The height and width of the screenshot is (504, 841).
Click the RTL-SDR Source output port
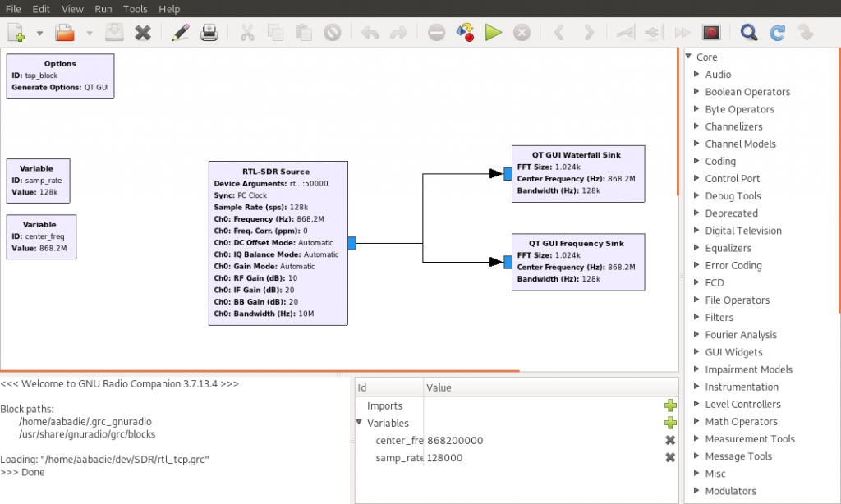coord(352,243)
